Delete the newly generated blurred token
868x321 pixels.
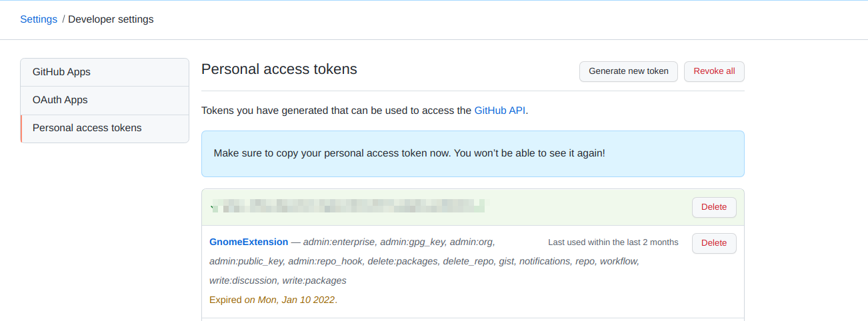tap(714, 207)
